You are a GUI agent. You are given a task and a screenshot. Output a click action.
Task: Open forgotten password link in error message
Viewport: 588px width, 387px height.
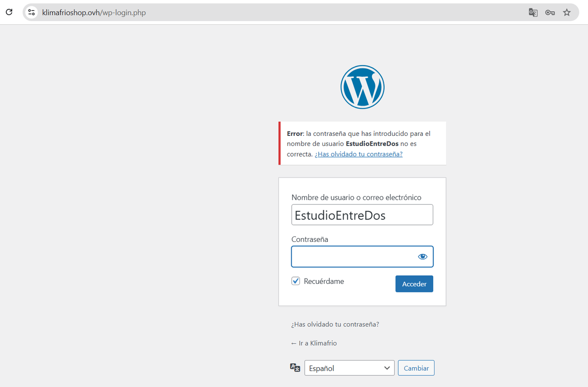(359, 154)
